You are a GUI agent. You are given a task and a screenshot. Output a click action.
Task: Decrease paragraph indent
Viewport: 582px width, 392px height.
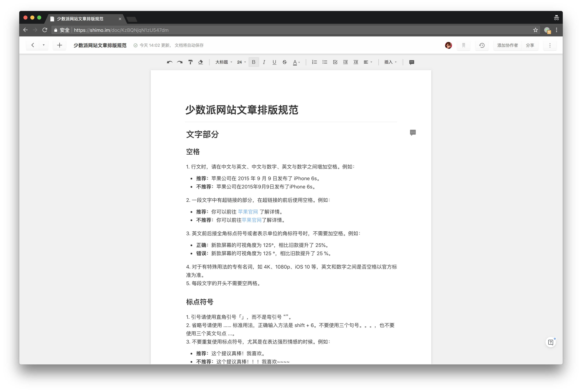coord(356,62)
